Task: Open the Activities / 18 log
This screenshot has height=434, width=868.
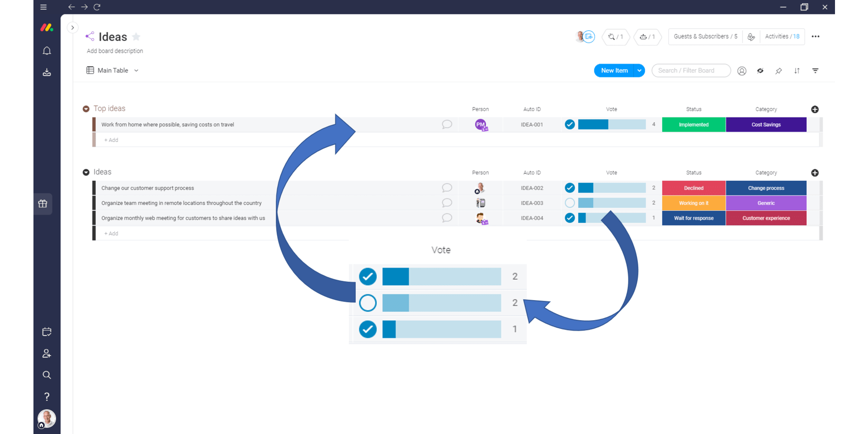Action: tap(782, 37)
